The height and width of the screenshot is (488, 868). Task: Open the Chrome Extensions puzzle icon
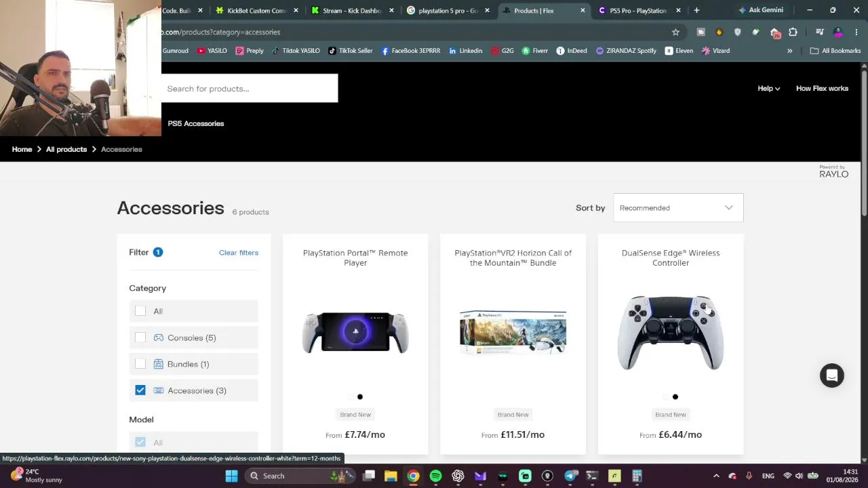coord(793,32)
